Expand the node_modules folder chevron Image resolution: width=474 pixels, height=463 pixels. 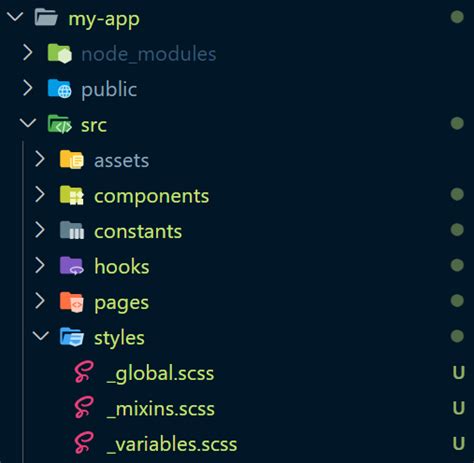pyautogui.click(x=28, y=53)
